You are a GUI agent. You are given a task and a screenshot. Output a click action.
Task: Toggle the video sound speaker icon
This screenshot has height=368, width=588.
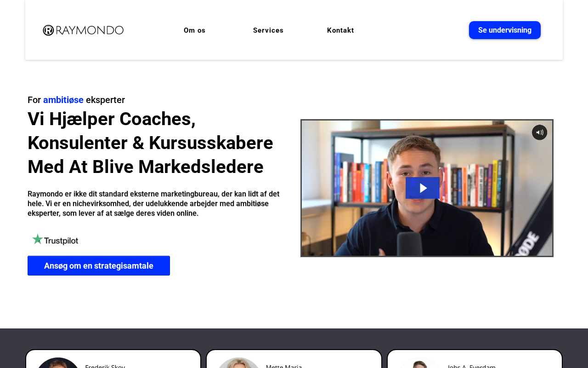[x=540, y=132]
